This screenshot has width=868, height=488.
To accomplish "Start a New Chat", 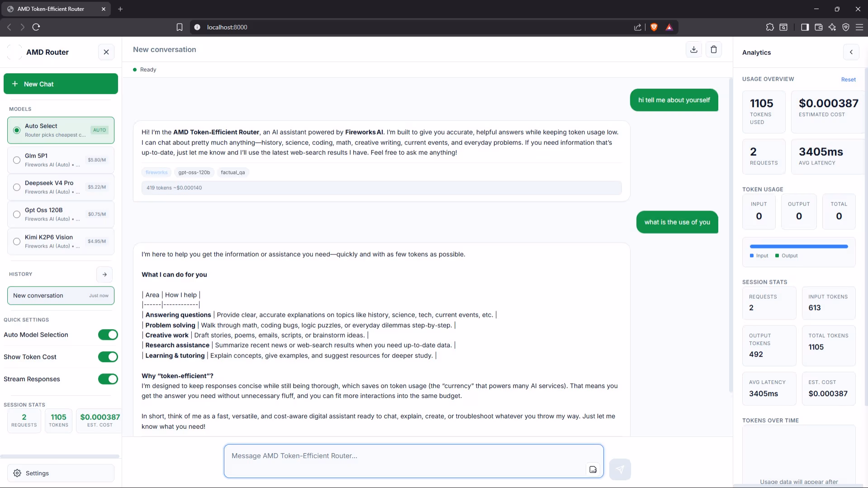I will [61, 84].
